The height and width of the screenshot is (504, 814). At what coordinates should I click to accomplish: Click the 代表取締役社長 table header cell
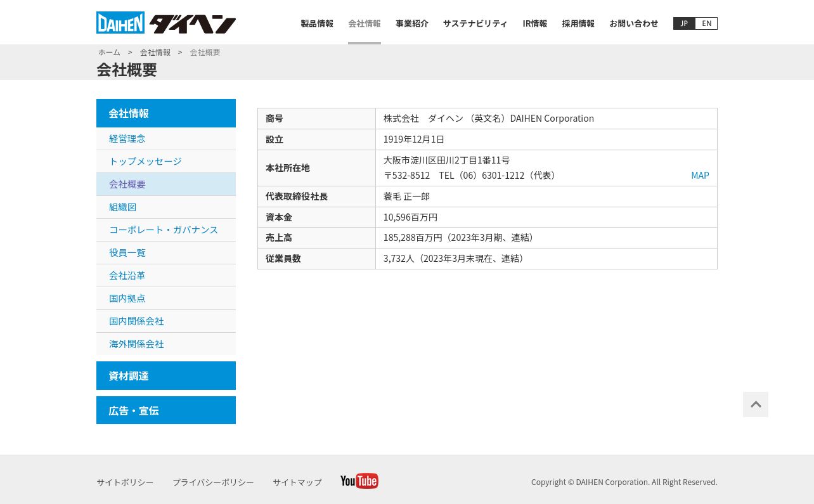tap(316, 197)
